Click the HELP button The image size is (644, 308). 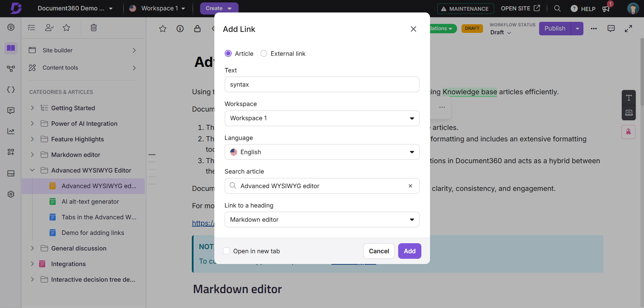583,9
